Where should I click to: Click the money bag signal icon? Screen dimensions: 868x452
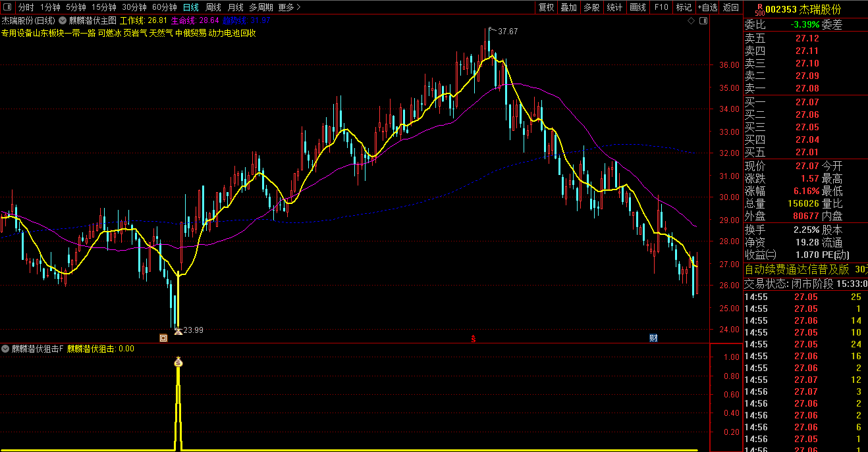pos(178,361)
